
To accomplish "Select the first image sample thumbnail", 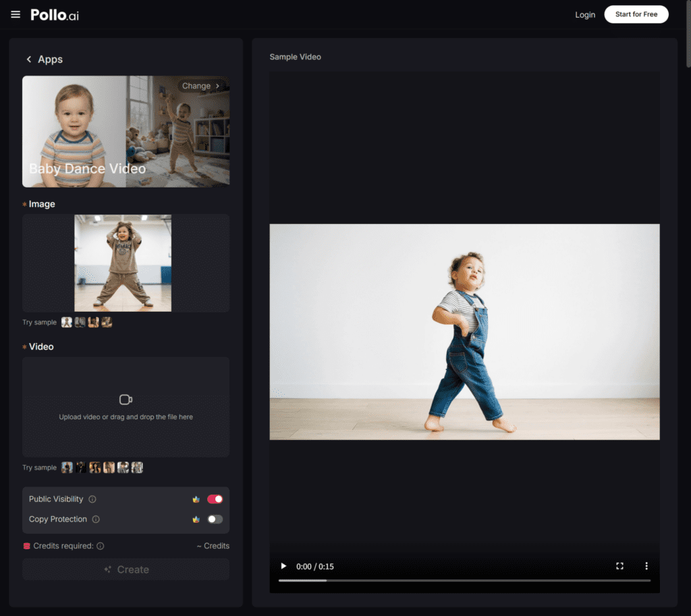I will pyautogui.click(x=67, y=323).
